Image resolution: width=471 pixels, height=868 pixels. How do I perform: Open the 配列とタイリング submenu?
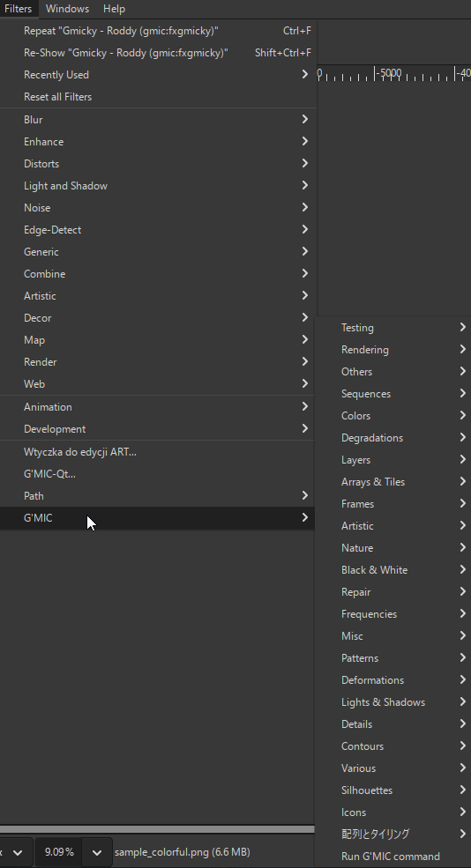[x=392, y=835]
